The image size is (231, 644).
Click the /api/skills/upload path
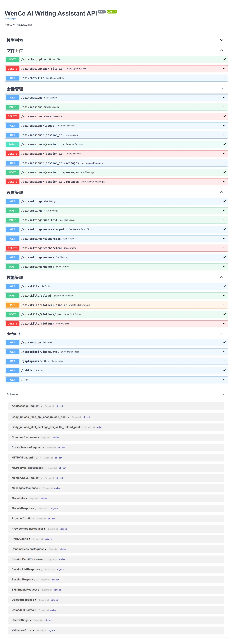[36, 296]
